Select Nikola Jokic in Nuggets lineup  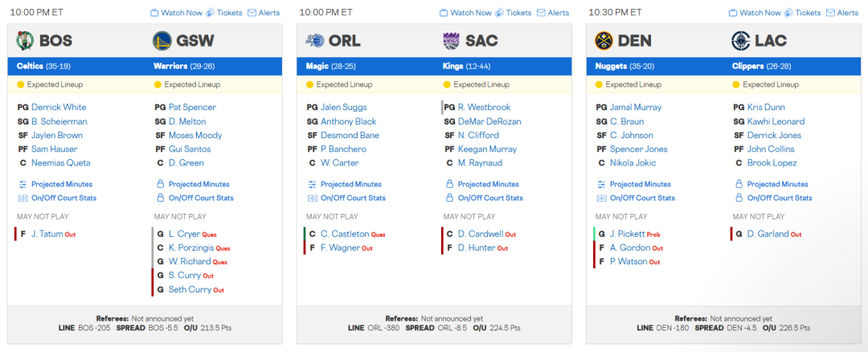click(x=633, y=163)
